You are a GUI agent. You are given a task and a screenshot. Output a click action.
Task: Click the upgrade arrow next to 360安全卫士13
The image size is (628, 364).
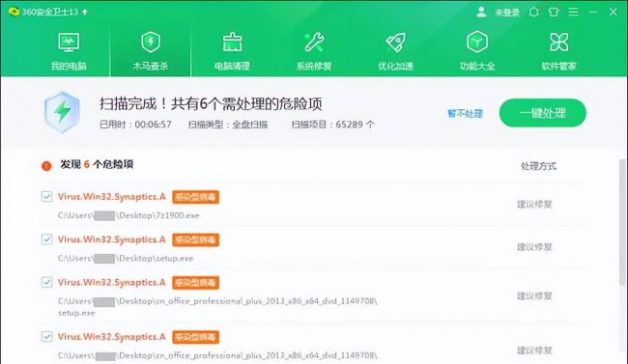85,12
